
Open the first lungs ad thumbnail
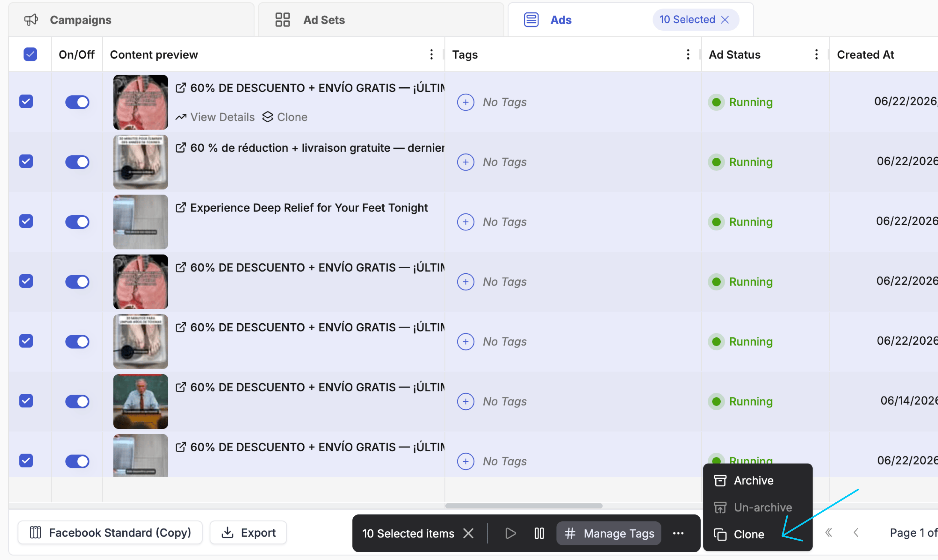click(141, 102)
